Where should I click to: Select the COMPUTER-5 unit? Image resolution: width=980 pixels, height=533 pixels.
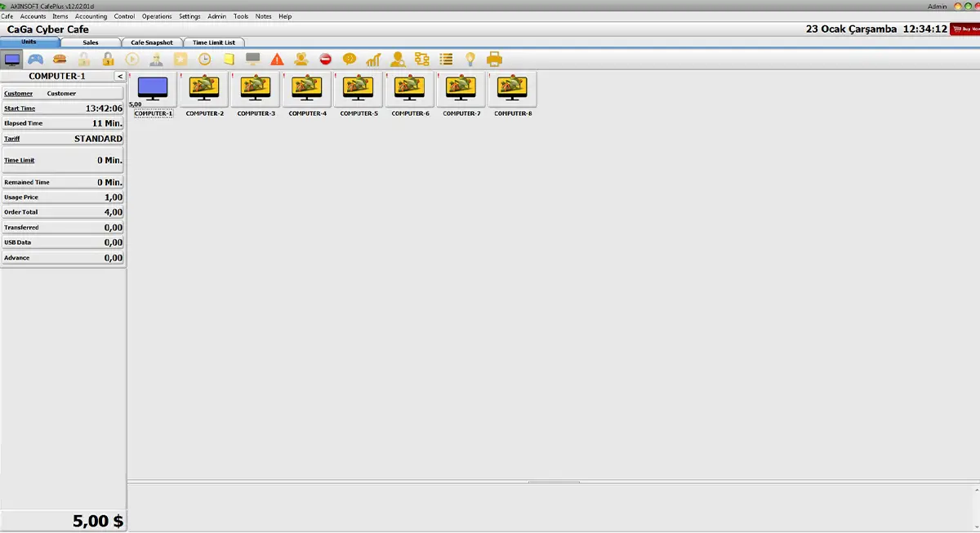(x=359, y=94)
